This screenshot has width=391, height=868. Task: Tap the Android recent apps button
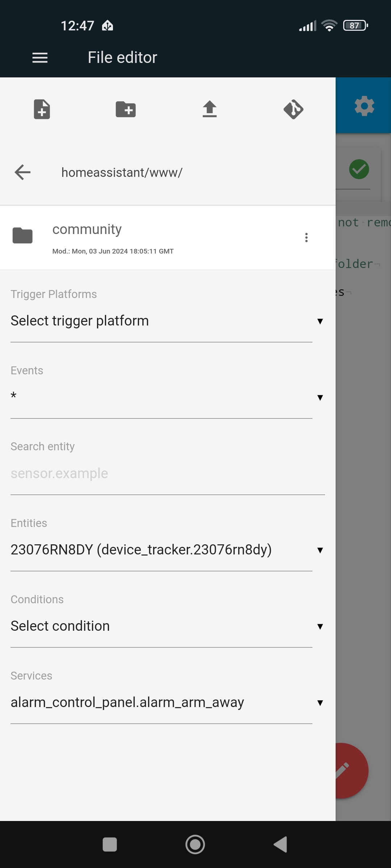[x=110, y=844]
